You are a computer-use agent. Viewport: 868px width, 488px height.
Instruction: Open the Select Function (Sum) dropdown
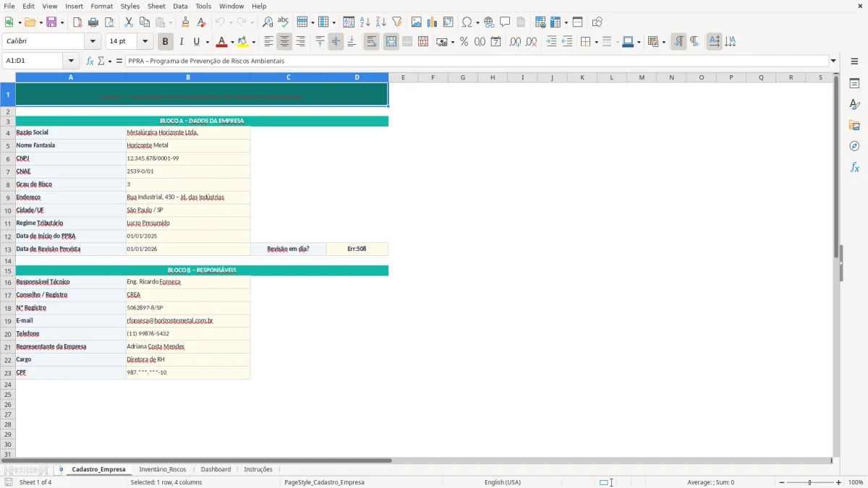[109, 61]
